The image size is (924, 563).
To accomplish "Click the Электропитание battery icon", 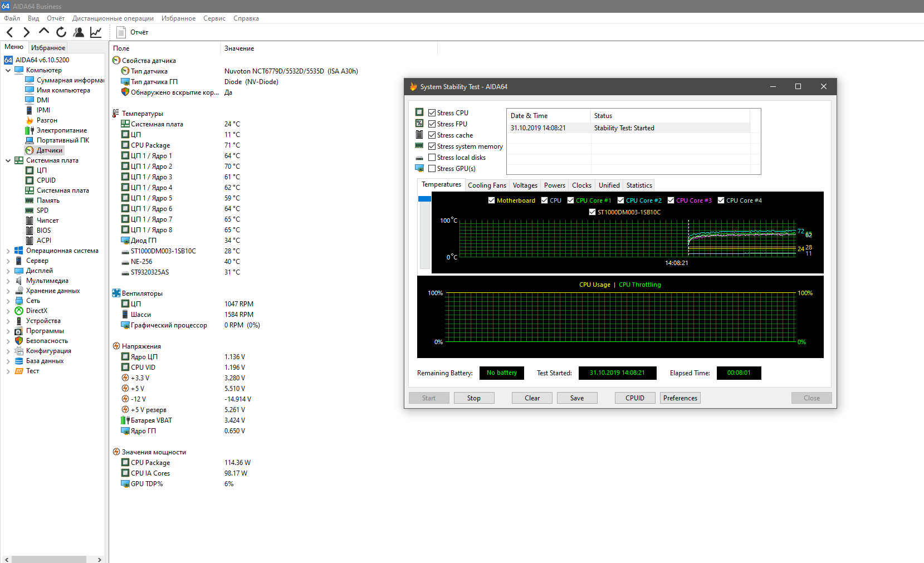I will click(30, 130).
